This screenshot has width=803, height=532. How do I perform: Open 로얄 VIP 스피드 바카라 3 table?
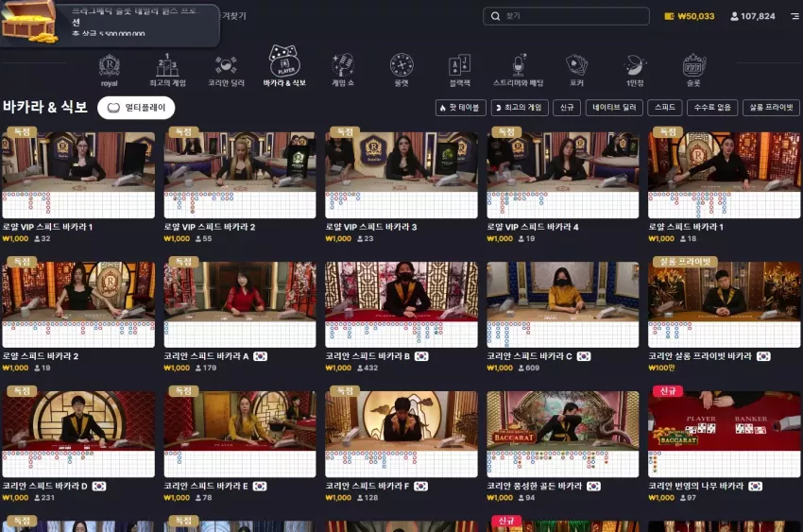pos(401,175)
